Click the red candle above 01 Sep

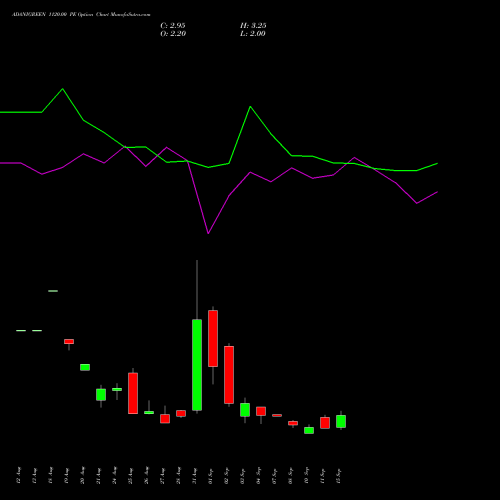coord(213,338)
